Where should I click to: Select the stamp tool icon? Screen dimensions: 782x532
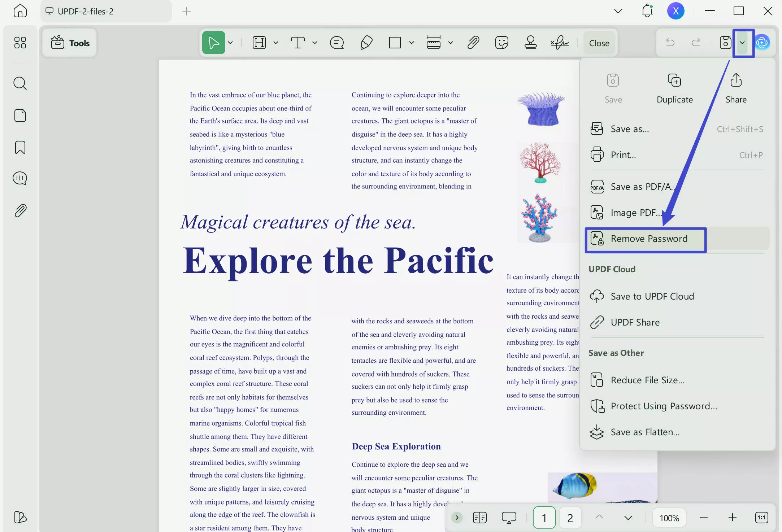tap(530, 43)
